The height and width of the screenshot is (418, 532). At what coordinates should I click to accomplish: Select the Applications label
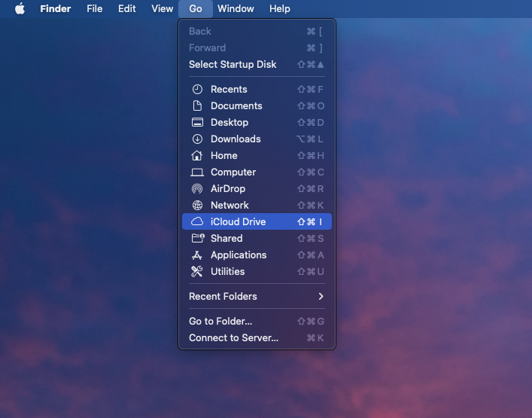(239, 255)
